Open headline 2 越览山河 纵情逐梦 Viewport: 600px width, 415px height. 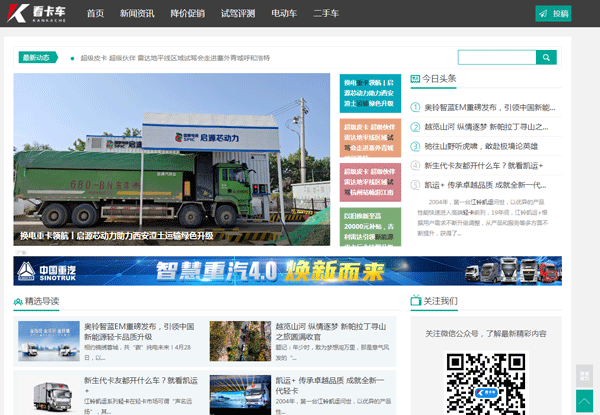[x=486, y=127]
